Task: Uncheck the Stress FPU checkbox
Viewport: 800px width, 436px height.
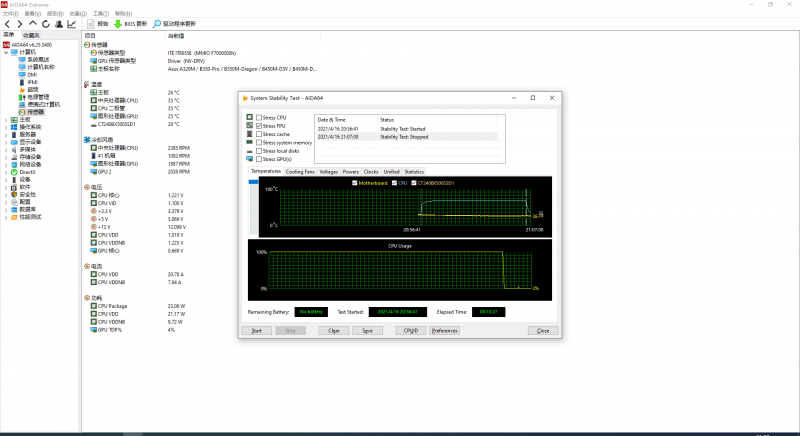Action: 259,126
